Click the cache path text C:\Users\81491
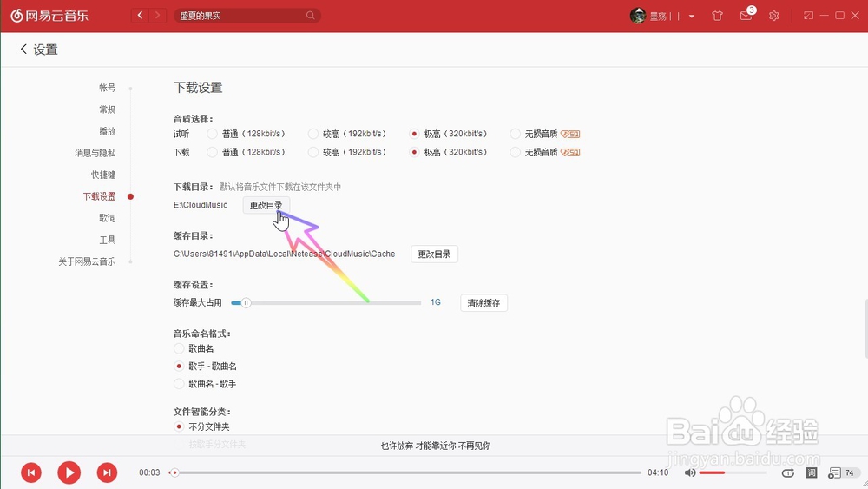Viewport: 868px width, 489px height. click(x=285, y=254)
